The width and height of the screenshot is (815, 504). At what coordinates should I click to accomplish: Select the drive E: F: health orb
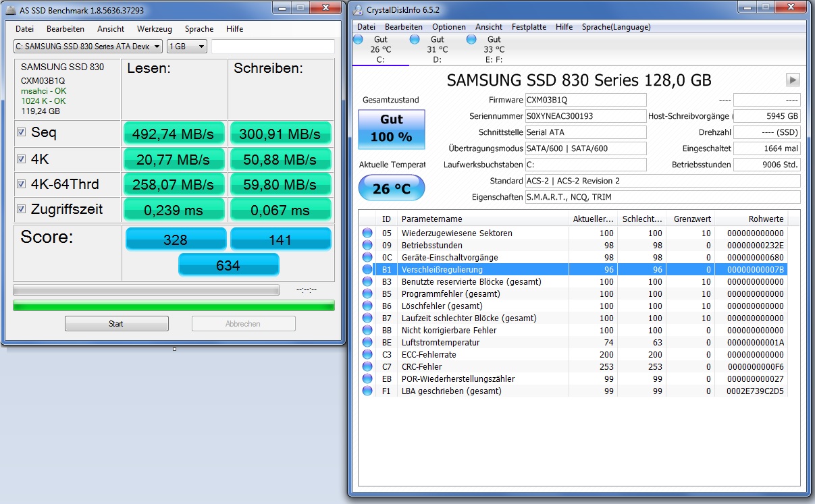[x=471, y=39]
